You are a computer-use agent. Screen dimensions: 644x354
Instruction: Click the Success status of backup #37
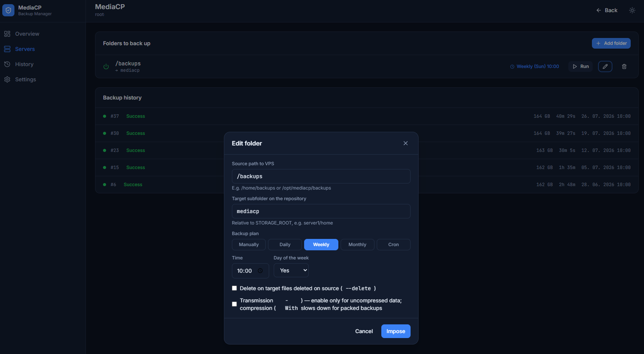click(136, 116)
